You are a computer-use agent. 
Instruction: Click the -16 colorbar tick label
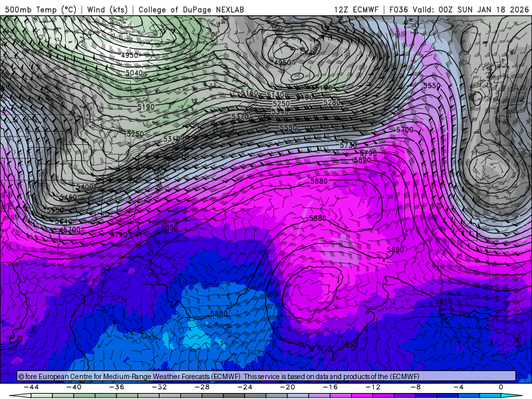click(x=331, y=387)
